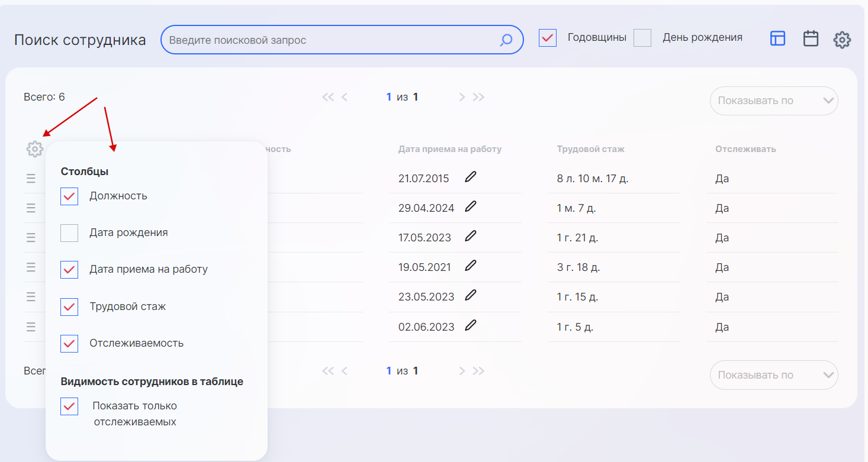This screenshot has width=868, height=462.
Task: Open settings gear in top right
Action: coord(842,40)
